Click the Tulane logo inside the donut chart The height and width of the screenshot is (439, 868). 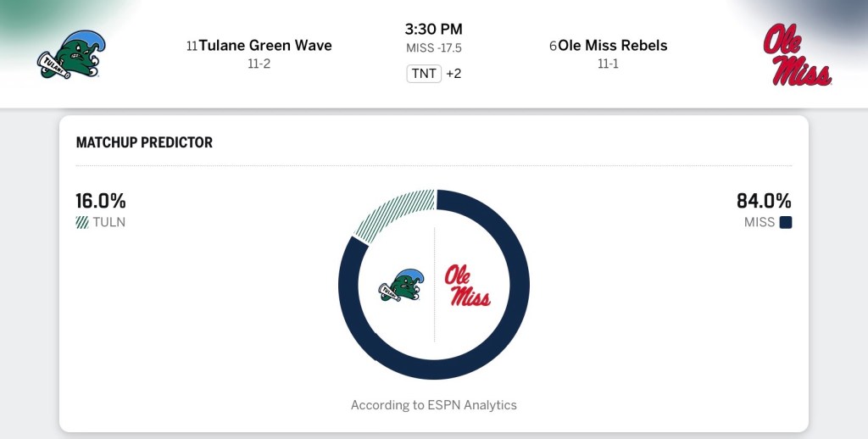point(402,285)
